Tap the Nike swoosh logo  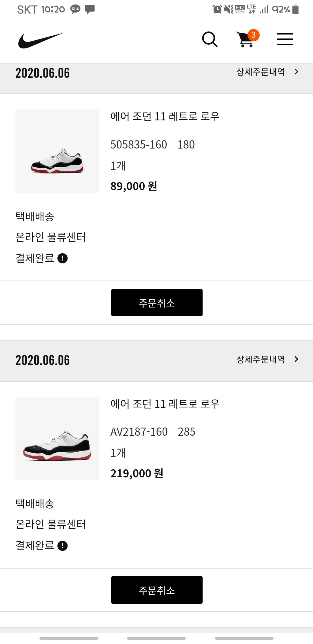41,40
